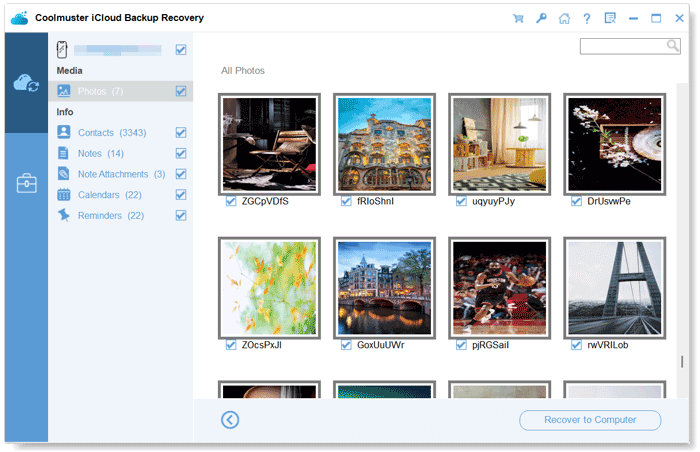
Task: Select Notes (14) category
Action: pyautogui.click(x=121, y=153)
